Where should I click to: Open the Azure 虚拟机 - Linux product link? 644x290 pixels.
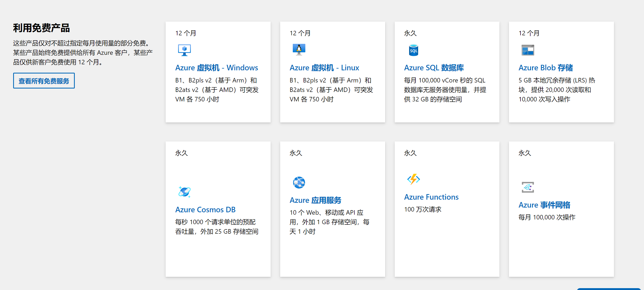(324, 68)
